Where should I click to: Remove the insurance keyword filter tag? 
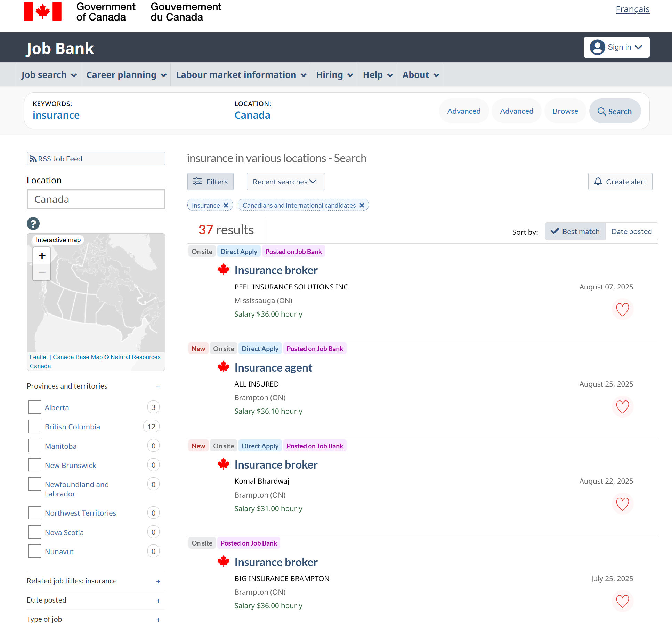click(x=226, y=205)
